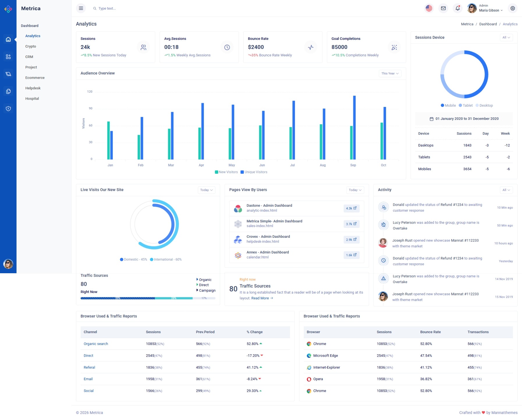Follow the Read More link
522x420 pixels.
[x=262, y=298]
